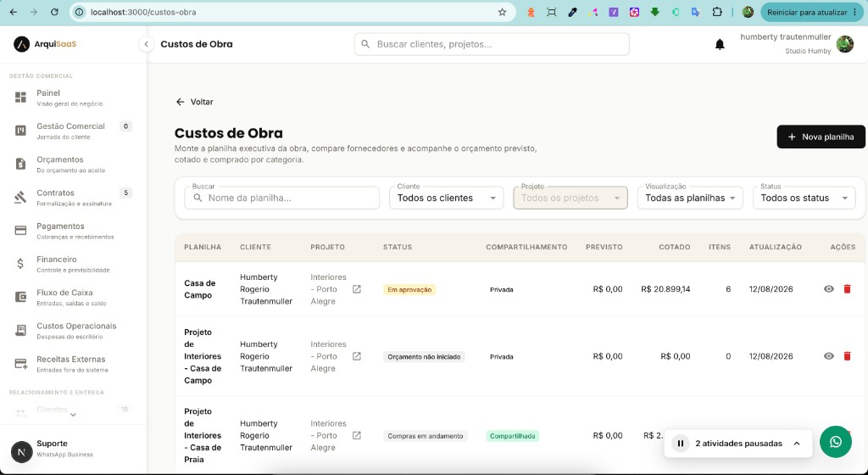Click the Orçamento não iniciado status badge
868x475 pixels.
click(x=424, y=356)
